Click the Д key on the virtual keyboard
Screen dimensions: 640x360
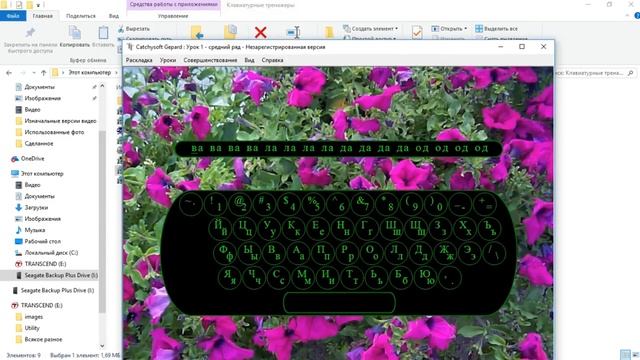tap(421, 252)
